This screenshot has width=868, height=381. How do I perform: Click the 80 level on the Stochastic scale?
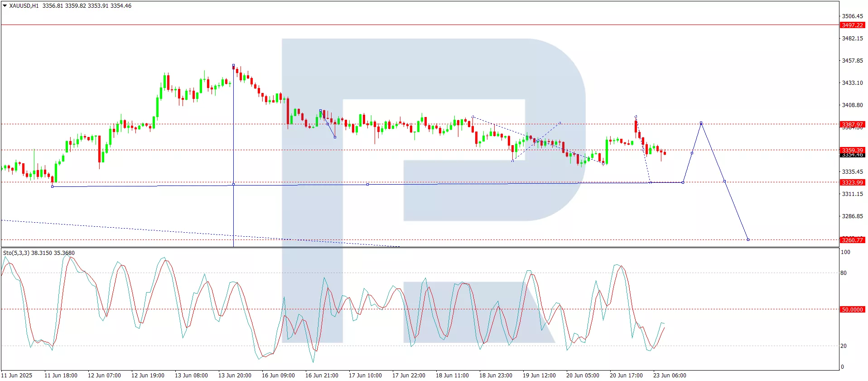pos(843,273)
